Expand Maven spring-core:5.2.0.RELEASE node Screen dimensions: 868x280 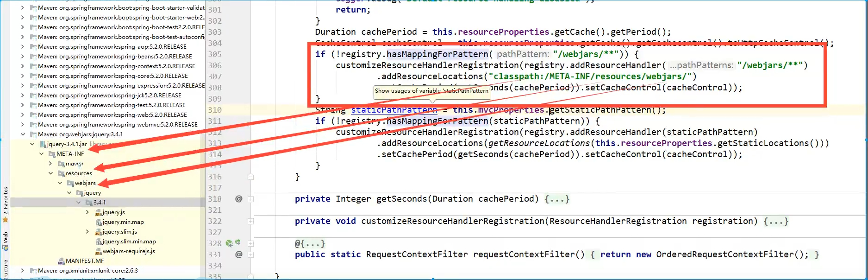click(23, 76)
